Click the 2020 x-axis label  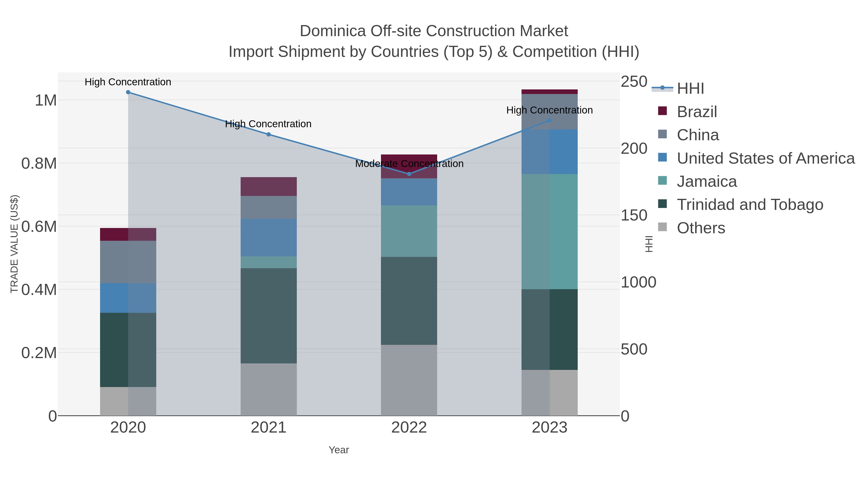pyautogui.click(x=128, y=428)
